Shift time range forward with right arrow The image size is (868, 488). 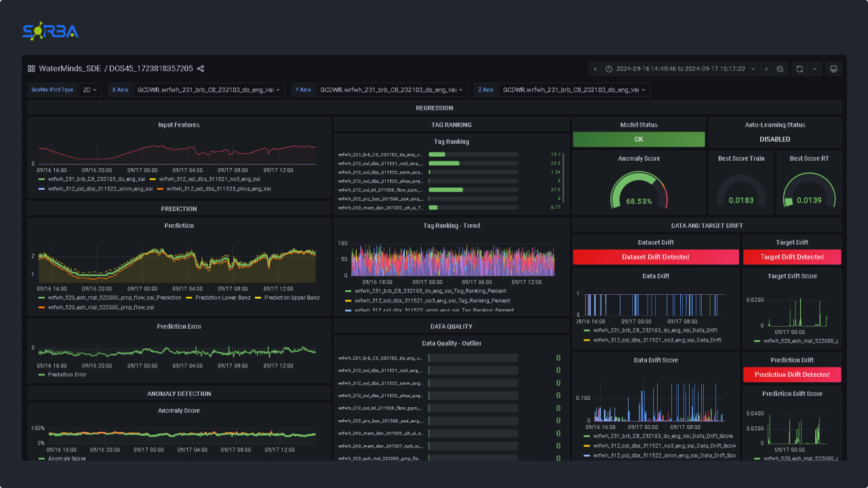[766, 68]
